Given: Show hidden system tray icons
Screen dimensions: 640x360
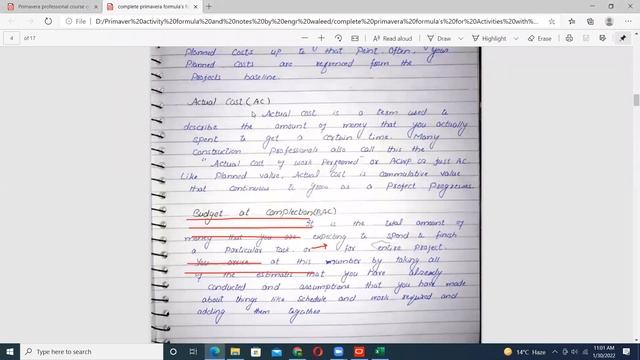Looking at the screenshot, I should pyautogui.click(x=555, y=351).
